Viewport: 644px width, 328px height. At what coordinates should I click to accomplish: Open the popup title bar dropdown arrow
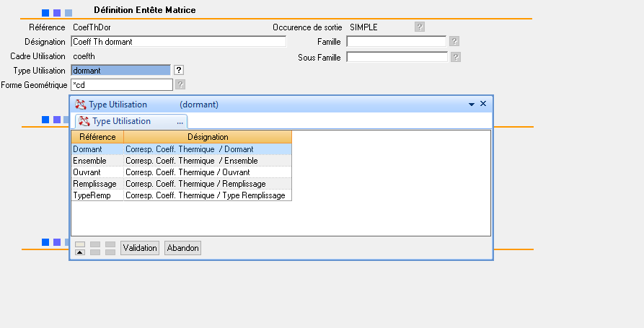[x=472, y=105]
